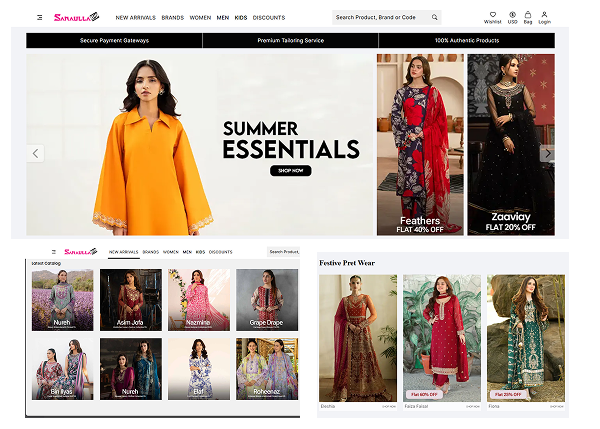Open the Brands menu in the top header
Screen dimensions: 600x429
[x=172, y=17]
